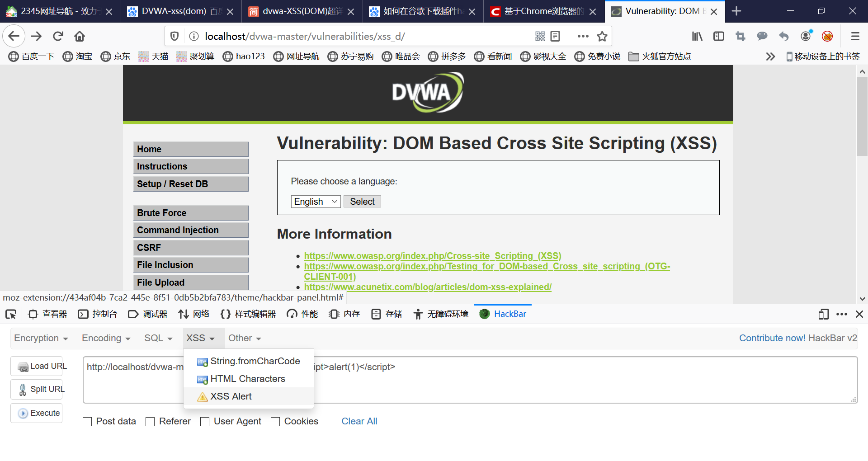Click the Load URL button
868x461 pixels.
37,366
